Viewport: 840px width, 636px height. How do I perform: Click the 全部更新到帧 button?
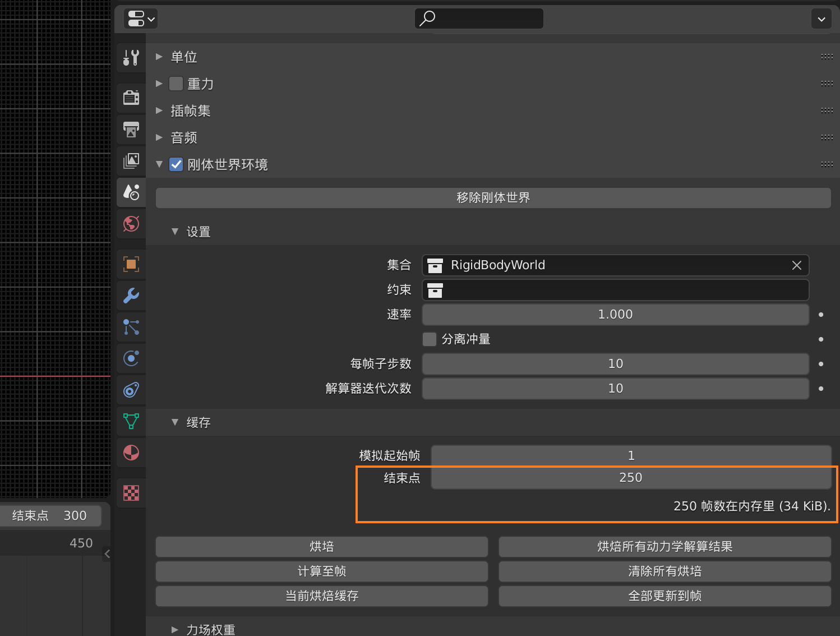click(x=665, y=596)
